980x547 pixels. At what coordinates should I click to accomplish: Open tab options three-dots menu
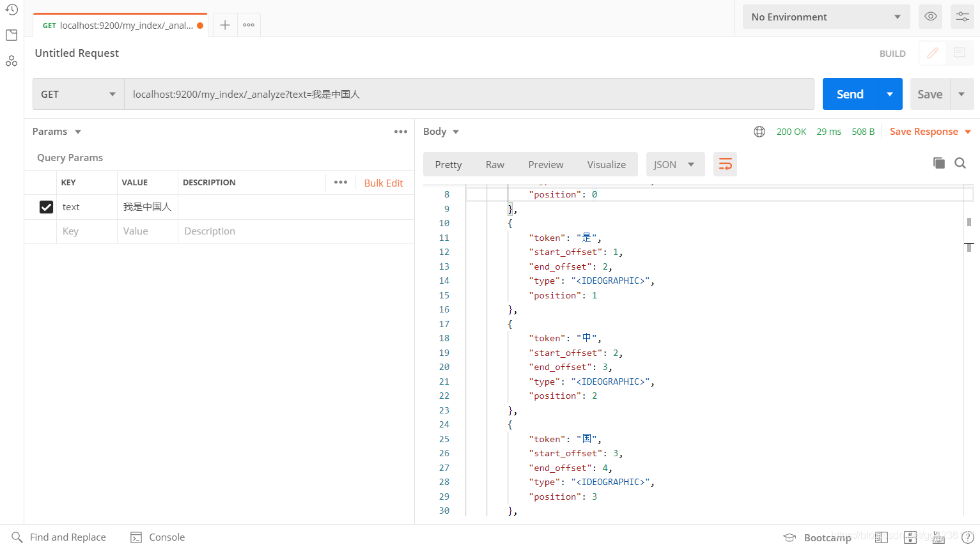(249, 25)
